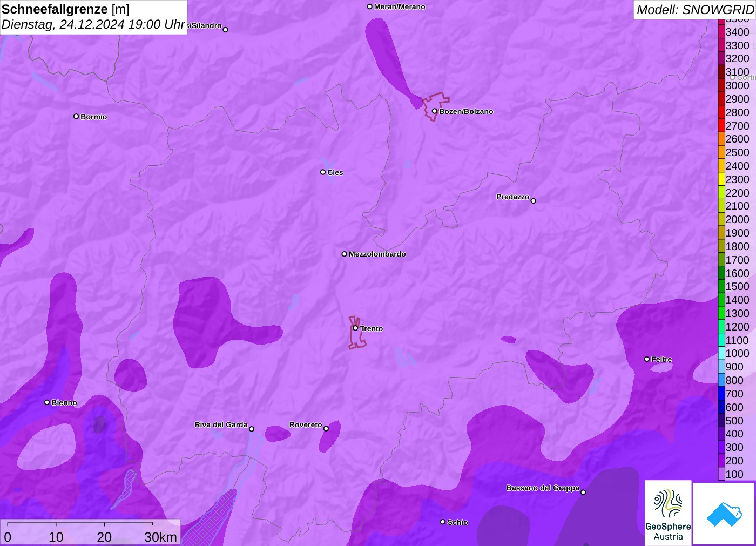Click the date "Dienstag, 24.12.2024 19:00 Uhr"
Screen dimensions: 756x546
coord(93,24)
